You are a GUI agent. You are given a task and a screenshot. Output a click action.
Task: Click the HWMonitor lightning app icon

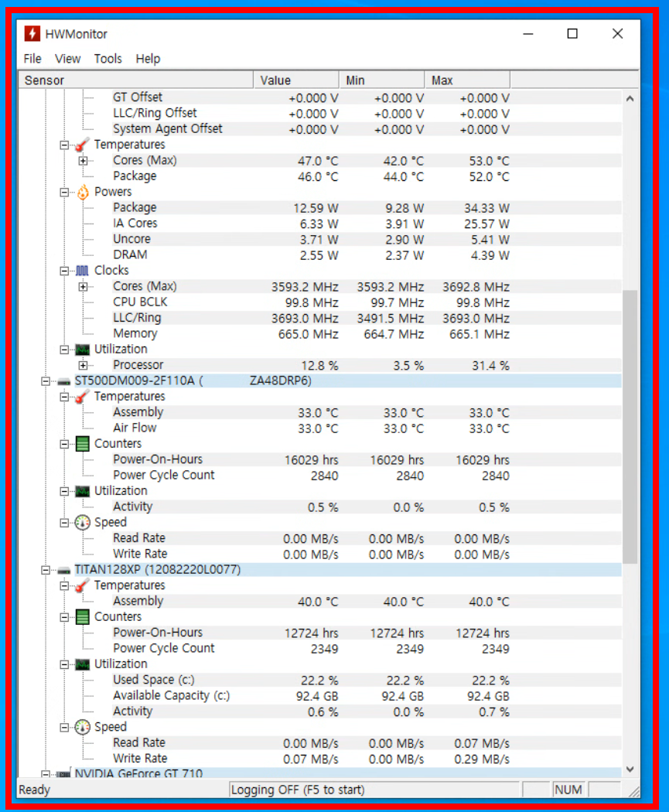(32, 34)
